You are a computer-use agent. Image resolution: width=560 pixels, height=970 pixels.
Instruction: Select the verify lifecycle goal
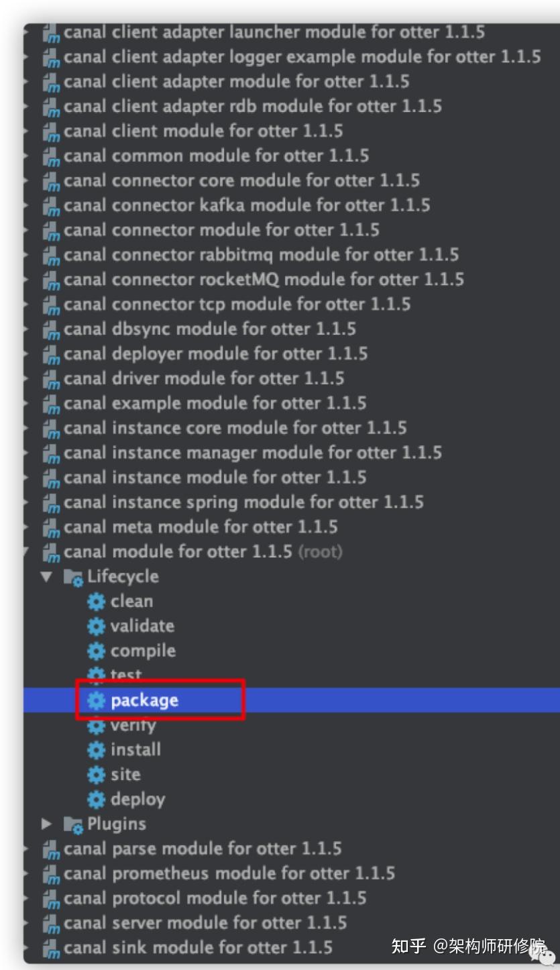[133, 725]
